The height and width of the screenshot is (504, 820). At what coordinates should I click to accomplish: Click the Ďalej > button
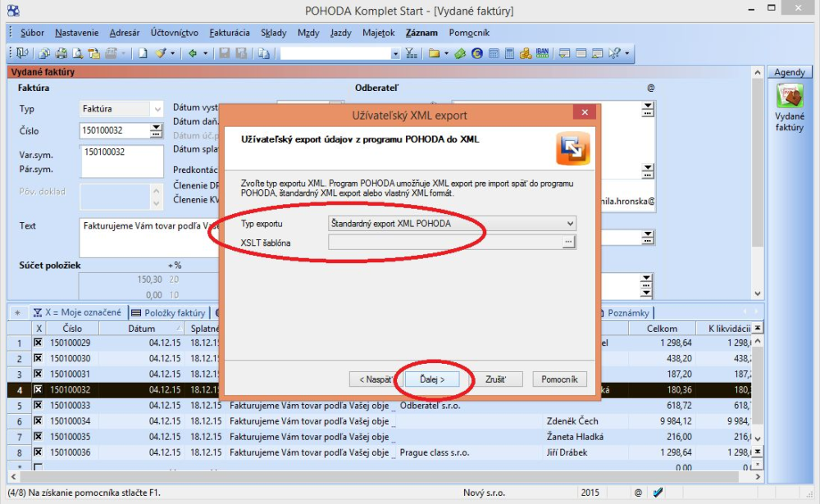click(432, 379)
